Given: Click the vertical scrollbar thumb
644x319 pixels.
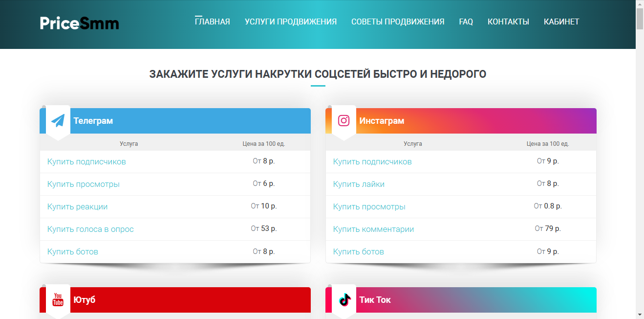Looking at the screenshot, I should [640, 19].
